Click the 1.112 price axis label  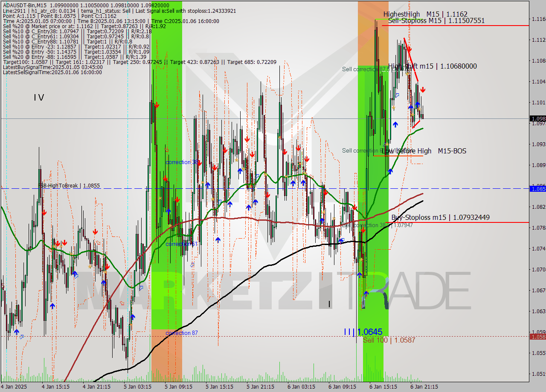tap(539, 40)
